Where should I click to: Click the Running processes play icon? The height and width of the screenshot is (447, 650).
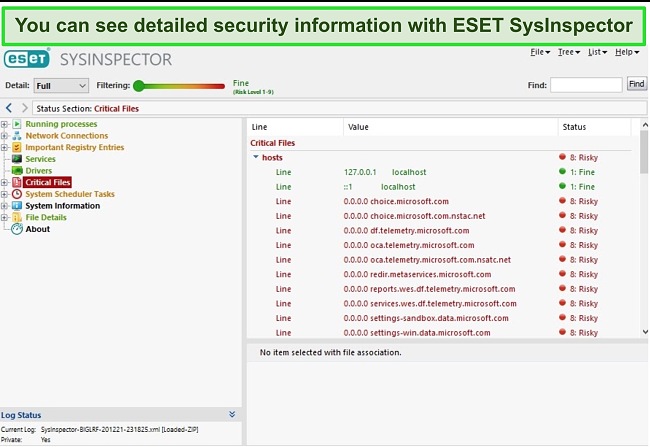(17, 124)
